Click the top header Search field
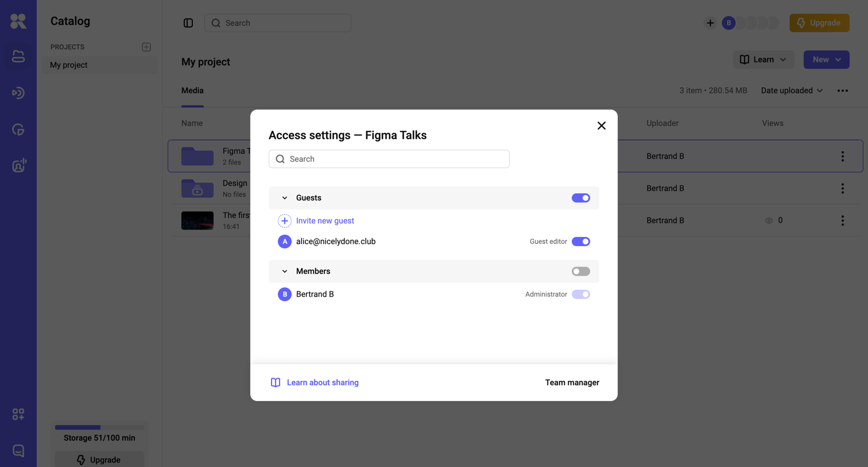Image resolution: width=868 pixels, height=467 pixels. click(x=278, y=23)
